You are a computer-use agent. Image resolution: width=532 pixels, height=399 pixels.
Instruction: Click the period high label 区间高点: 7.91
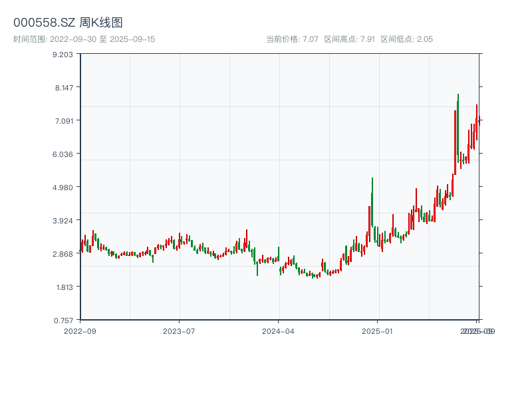click(x=350, y=39)
